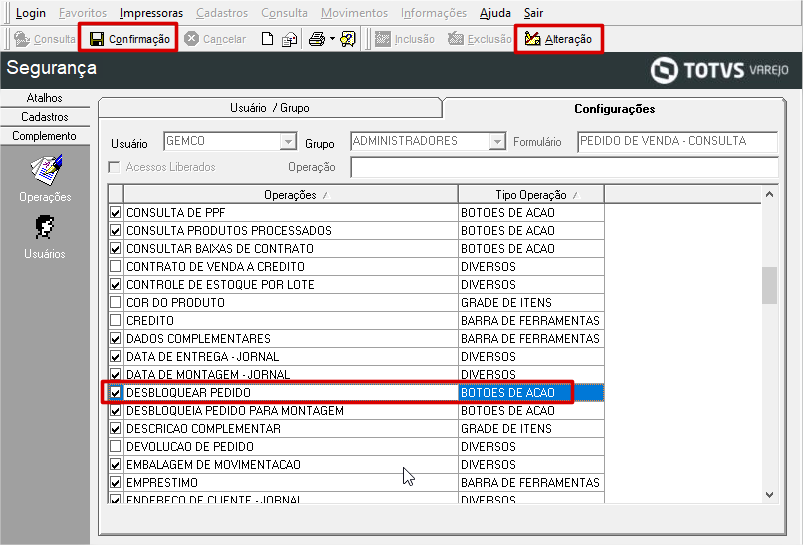Uncheck CONTROLE DE ESTOQUE POR LOTE checkbox

pyautogui.click(x=116, y=284)
